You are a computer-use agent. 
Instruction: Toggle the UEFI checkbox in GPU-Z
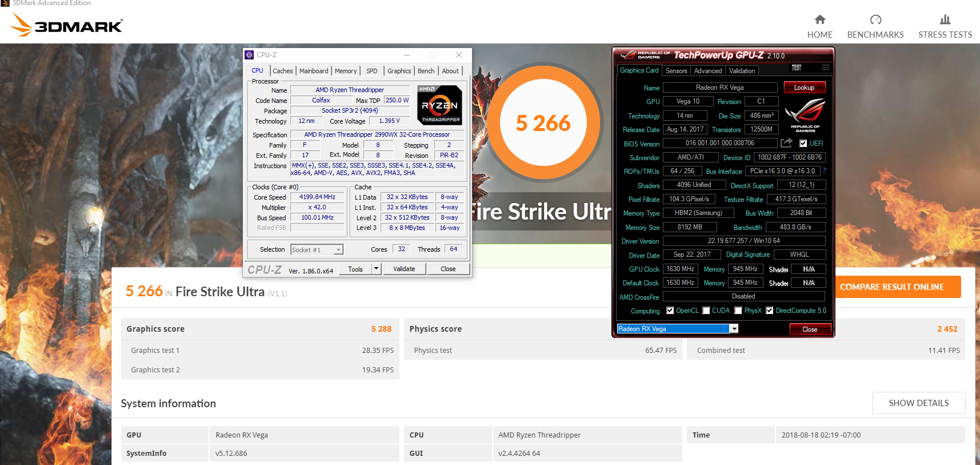tap(803, 144)
